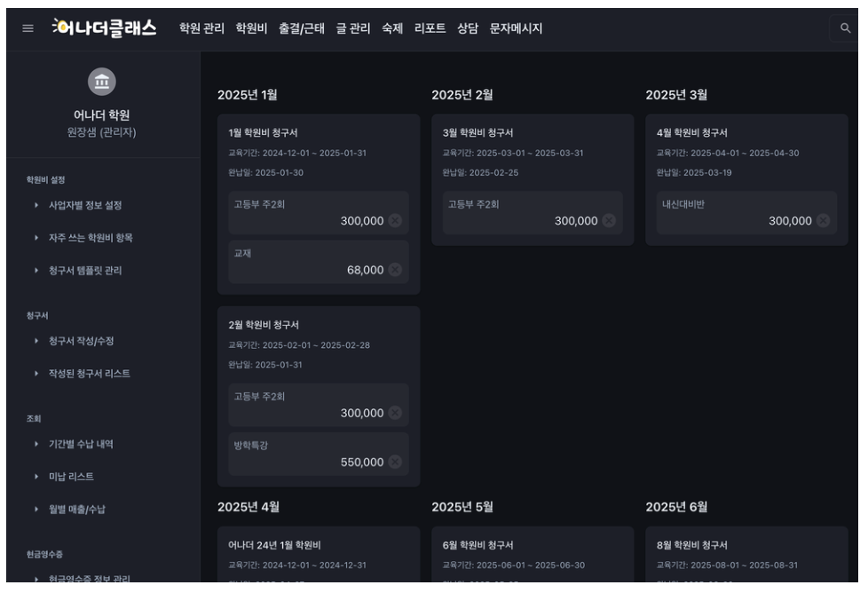Screen dimensions: 868x593
Task: Click 원장샘 (관리자) role label
Action: [102, 132]
